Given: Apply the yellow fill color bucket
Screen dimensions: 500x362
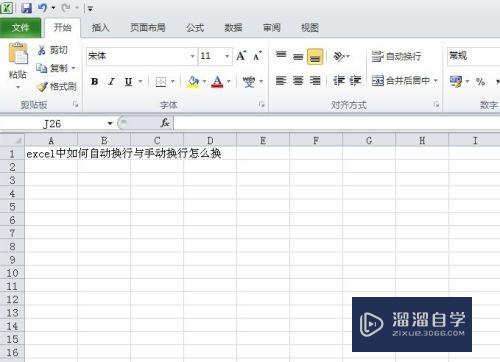Looking at the screenshot, I should (x=193, y=81).
